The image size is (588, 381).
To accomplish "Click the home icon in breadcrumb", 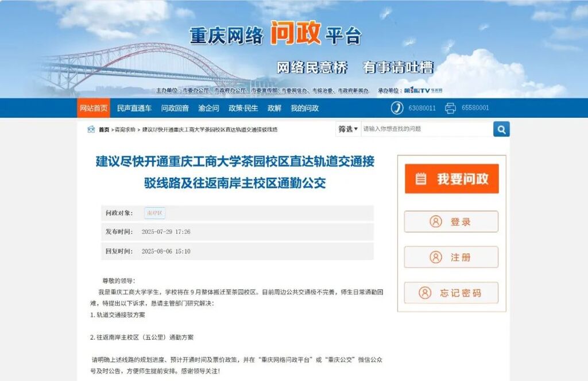I will (x=91, y=129).
